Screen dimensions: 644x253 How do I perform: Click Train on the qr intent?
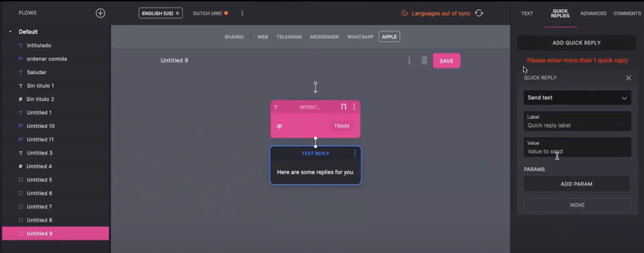tap(341, 126)
